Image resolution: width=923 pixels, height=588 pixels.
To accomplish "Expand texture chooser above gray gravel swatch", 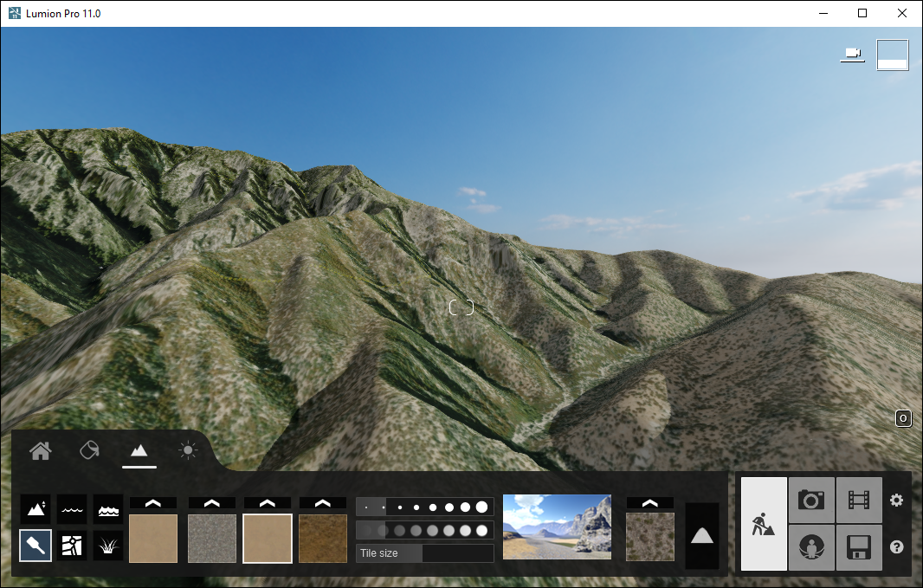I will click(212, 503).
